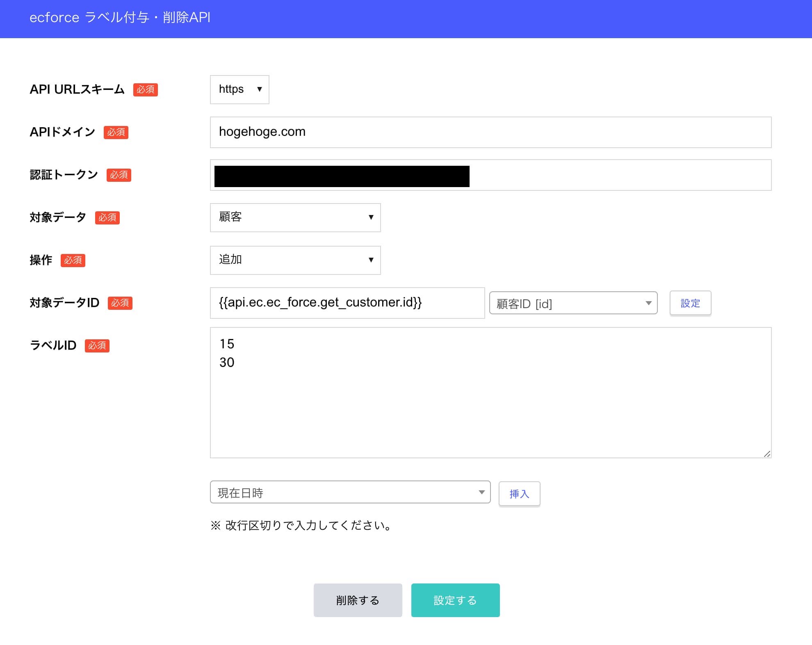Click the APIドメイン field containing hogehoge.com
The width and height of the screenshot is (812, 645).
[x=490, y=132]
